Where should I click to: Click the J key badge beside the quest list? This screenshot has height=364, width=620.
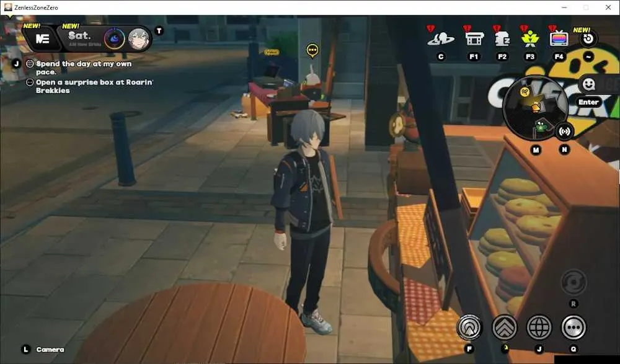16,63
